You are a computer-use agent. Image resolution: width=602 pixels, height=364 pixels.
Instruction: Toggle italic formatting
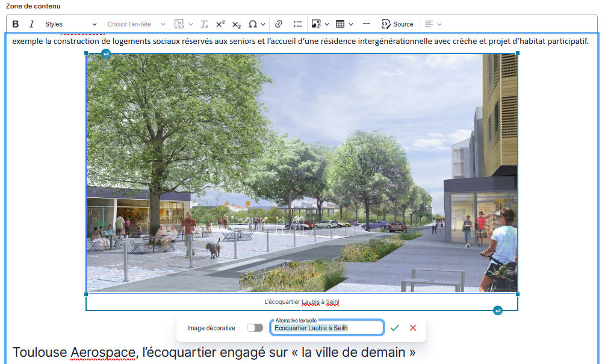(32, 24)
